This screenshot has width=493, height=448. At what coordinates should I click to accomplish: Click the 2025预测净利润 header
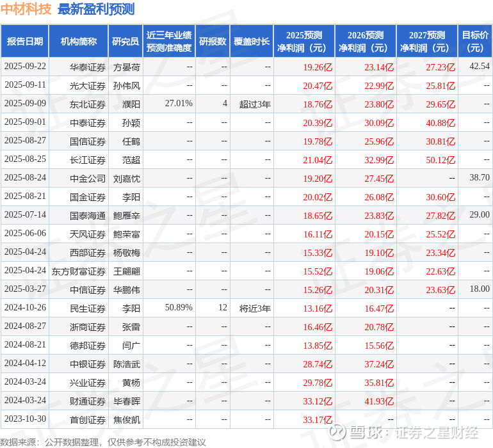(x=304, y=42)
